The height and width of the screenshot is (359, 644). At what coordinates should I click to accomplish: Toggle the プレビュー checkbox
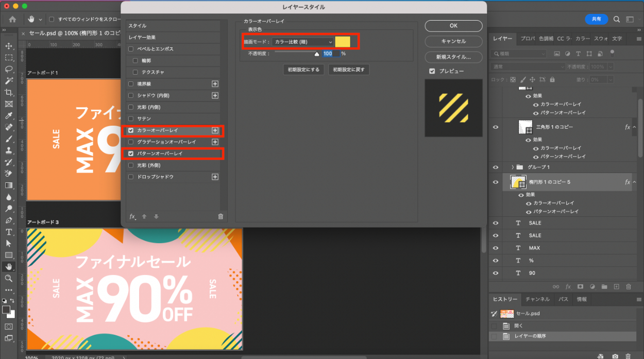[x=432, y=71]
